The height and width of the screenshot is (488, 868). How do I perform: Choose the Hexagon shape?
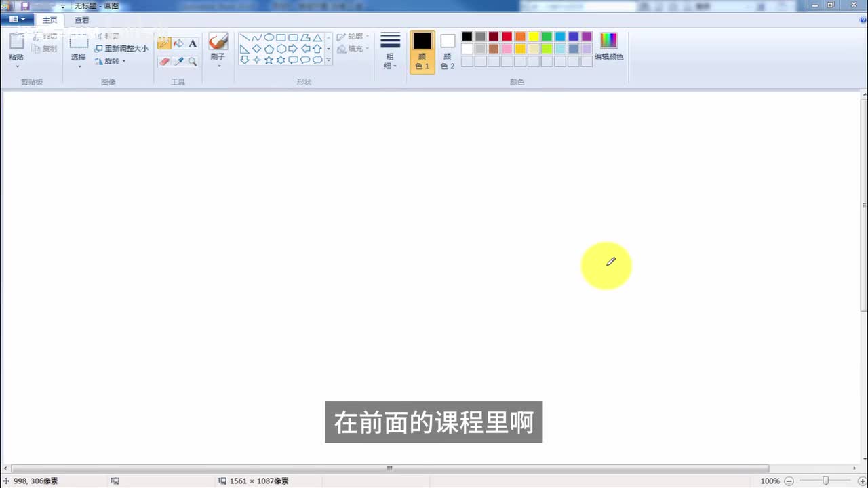[x=281, y=49]
